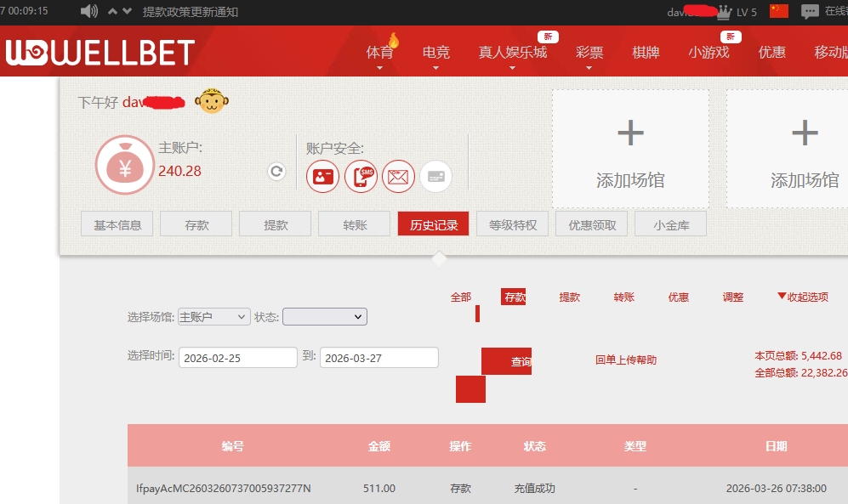Select the 提款 filter in history records

pyautogui.click(x=569, y=297)
